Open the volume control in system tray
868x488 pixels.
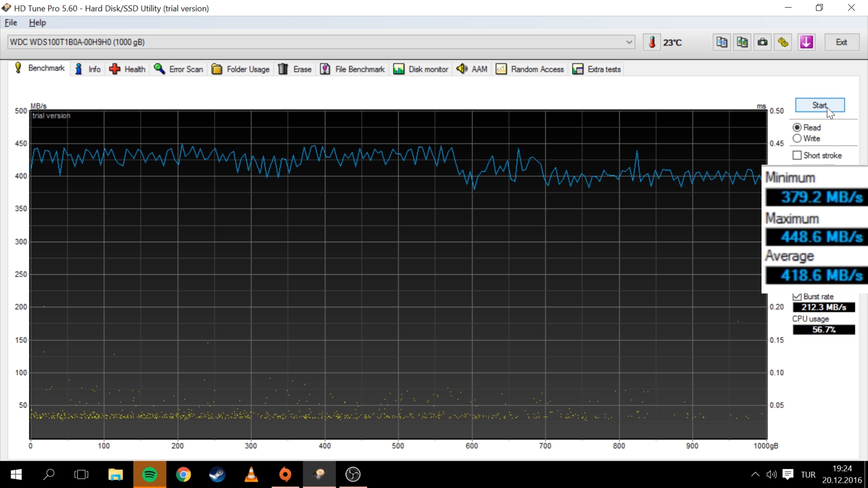(771, 474)
